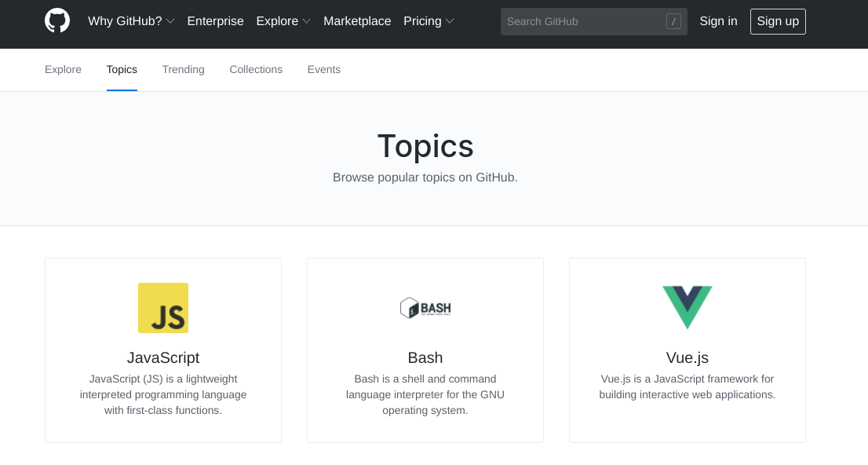Click the Sign up button

tap(778, 22)
